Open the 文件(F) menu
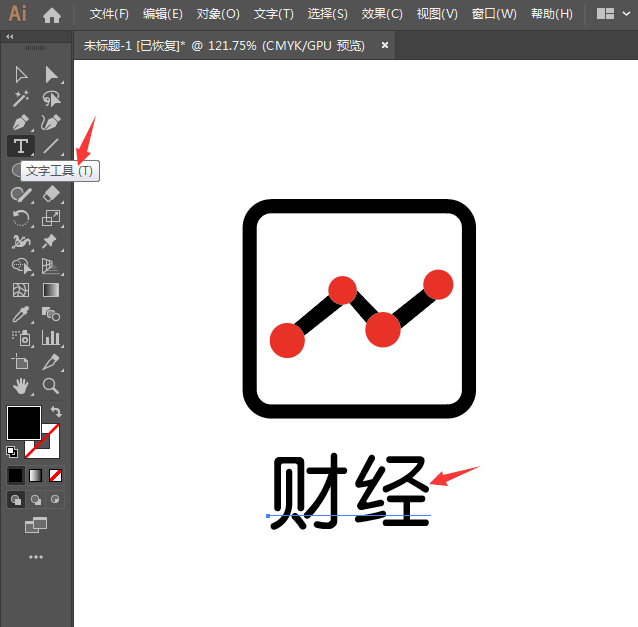The height and width of the screenshot is (627, 638). point(109,14)
